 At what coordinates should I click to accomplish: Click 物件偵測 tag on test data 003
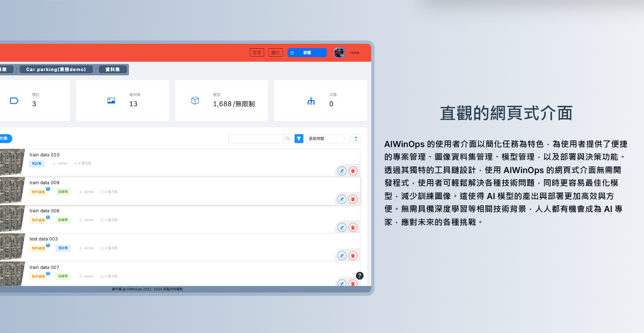(x=38, y=248)
